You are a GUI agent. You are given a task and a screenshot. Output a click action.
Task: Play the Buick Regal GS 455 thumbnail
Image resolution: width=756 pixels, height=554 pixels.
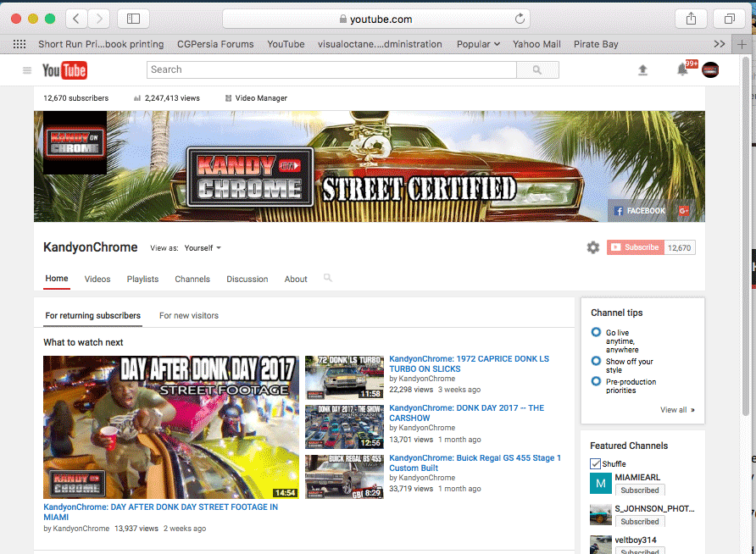pyautogui.click(x=344, y=477)
